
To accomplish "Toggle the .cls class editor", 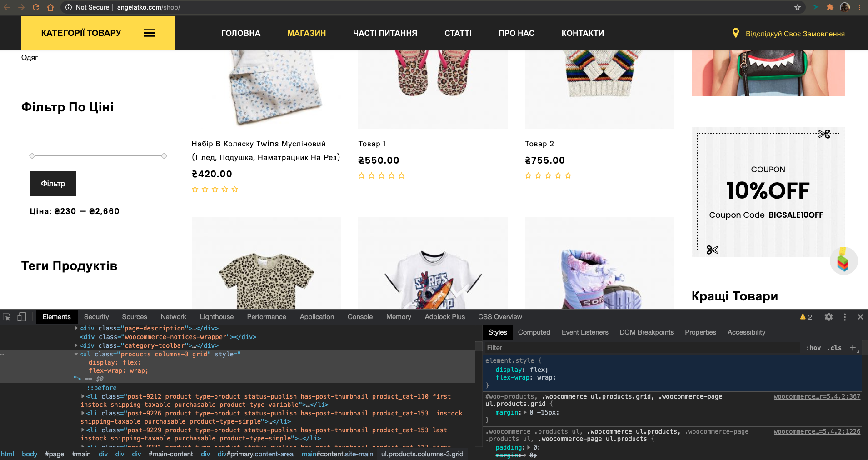I will (834, 348).
